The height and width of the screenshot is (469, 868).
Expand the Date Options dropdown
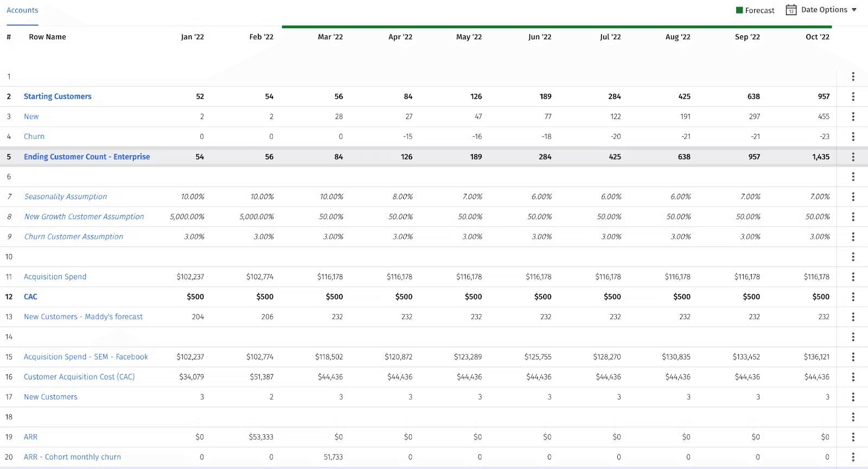tap(854, 10)
